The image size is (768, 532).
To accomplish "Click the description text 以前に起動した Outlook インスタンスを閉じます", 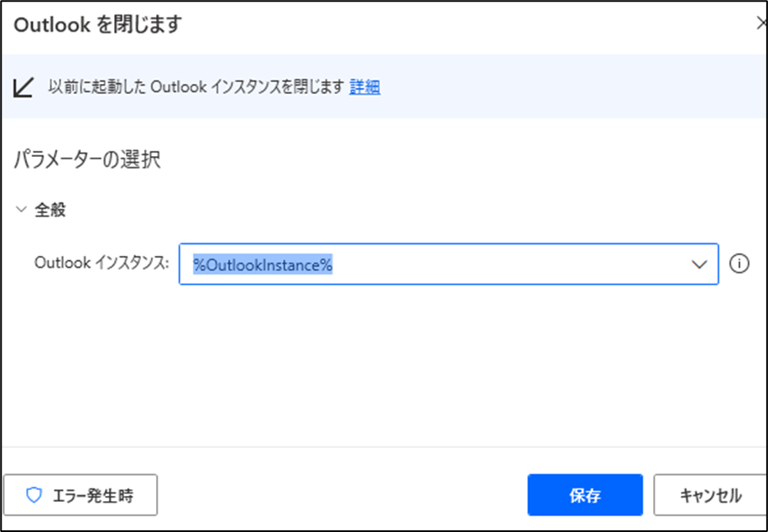I will coord(196,87).
